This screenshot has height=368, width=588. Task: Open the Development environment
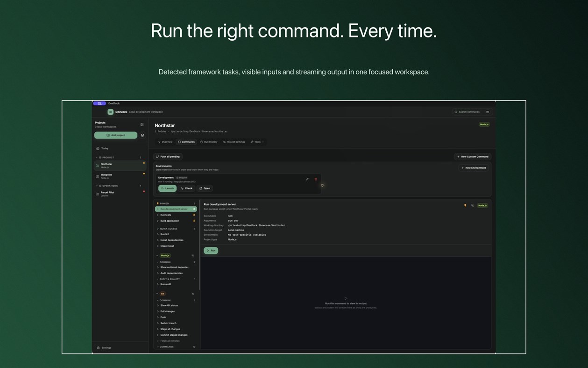click(205, 188)
